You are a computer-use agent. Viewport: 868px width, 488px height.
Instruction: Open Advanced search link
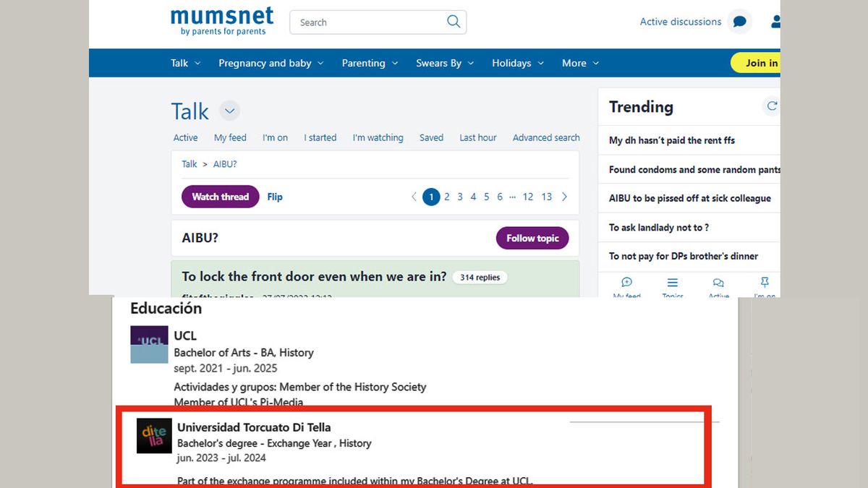[x=546, y=137]
